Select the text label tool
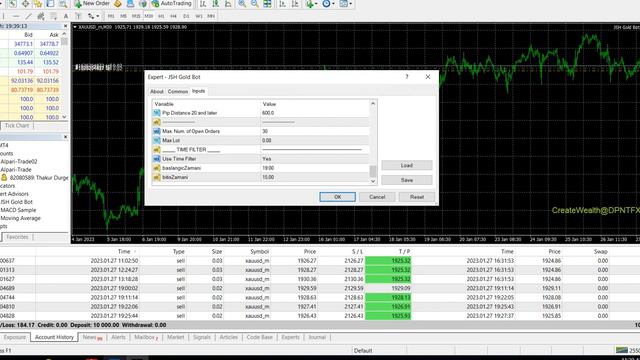640x360 pixels. click(x=78, y=16)
